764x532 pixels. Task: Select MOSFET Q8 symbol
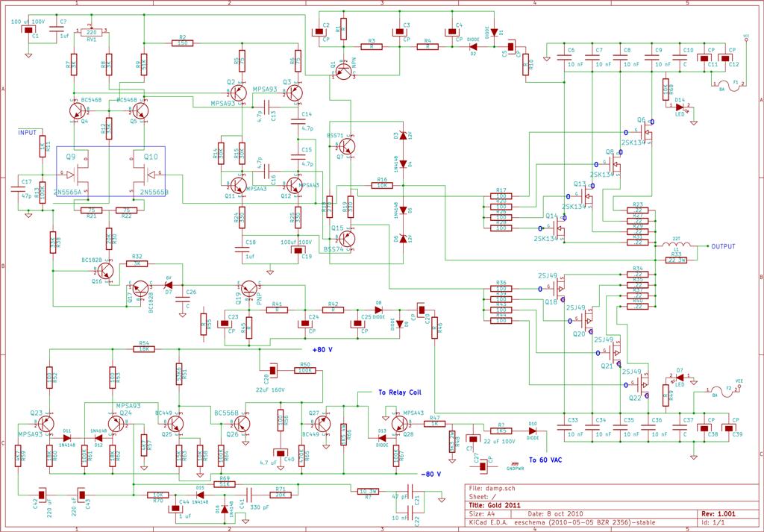pos(614,163)
